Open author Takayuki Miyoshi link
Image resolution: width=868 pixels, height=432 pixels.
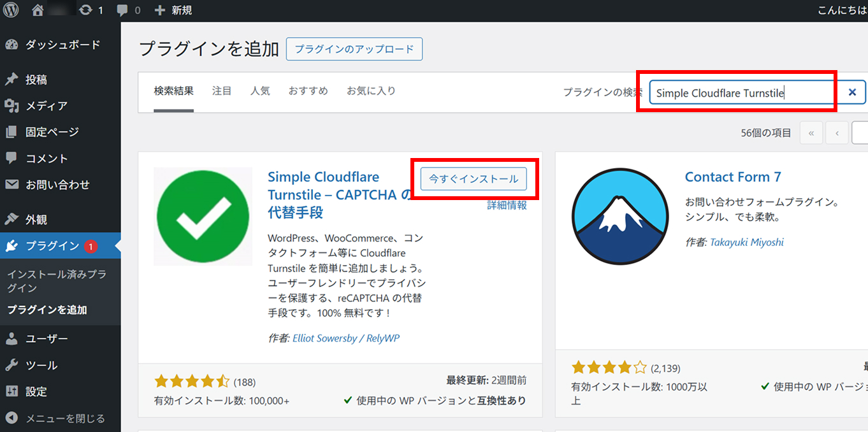(x=747, y=242)
